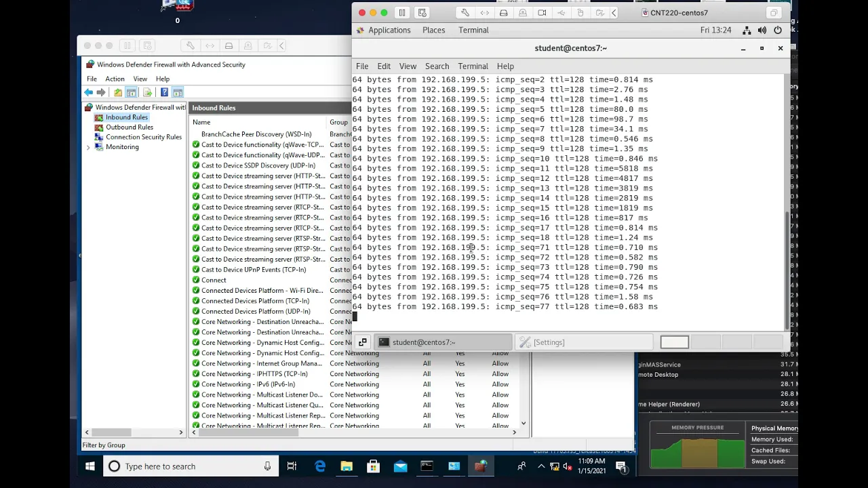The image size is (868, 488).
Task: Open File Explorer from Windows taskbar
Action: (x=347, y=466)
